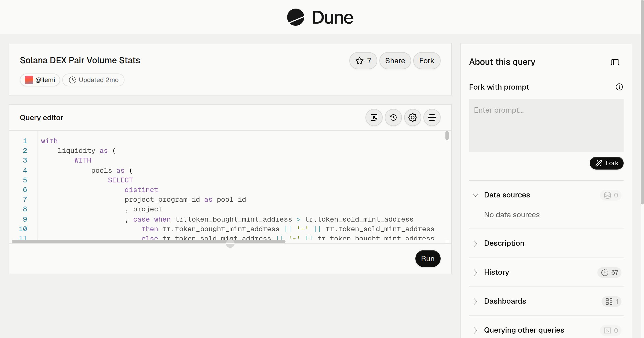Open the @ilemi author profile

coord(40,80)
